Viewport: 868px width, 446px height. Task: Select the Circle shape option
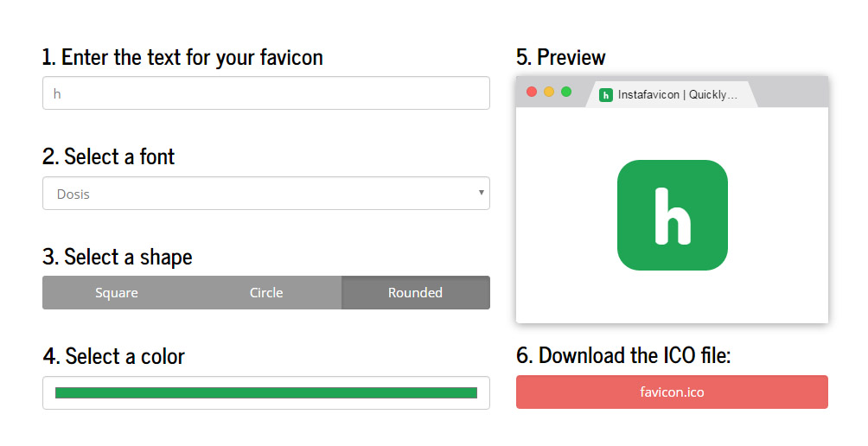[x=266, y=293]
